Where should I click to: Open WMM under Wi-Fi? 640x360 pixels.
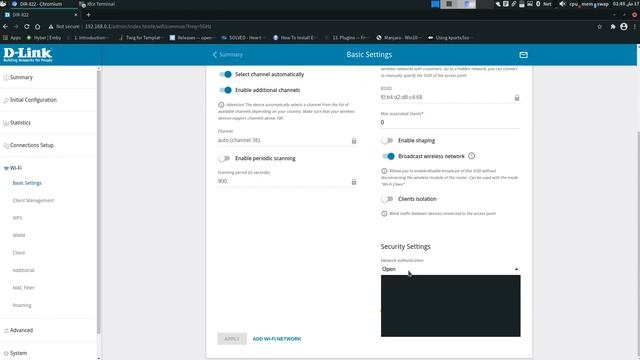(x=19, y=236)
